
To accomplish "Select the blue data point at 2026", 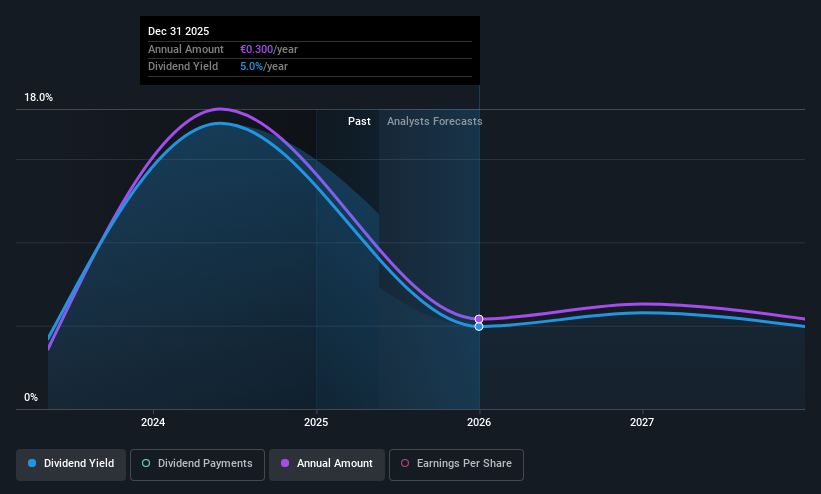I will (479, 326).
